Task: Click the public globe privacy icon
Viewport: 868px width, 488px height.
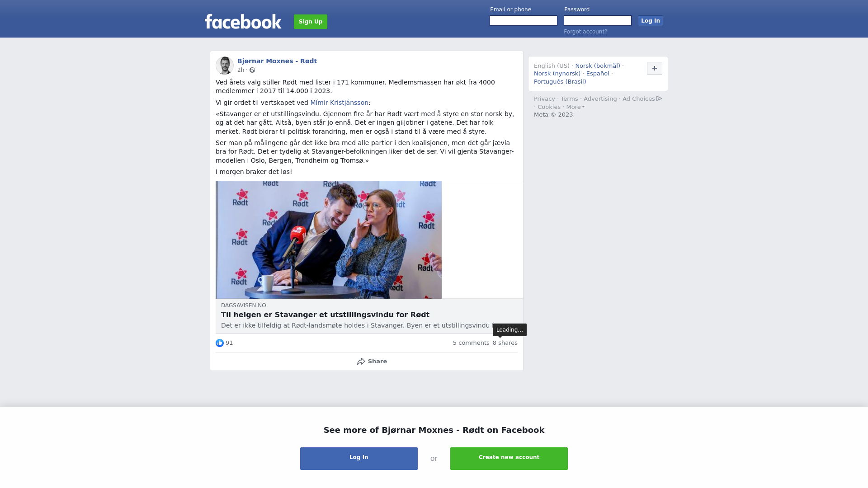Action: click(x=252, y=70)
